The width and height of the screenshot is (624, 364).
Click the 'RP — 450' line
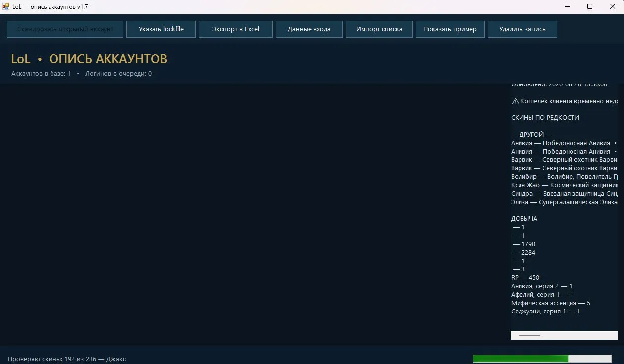coord(525,278)
